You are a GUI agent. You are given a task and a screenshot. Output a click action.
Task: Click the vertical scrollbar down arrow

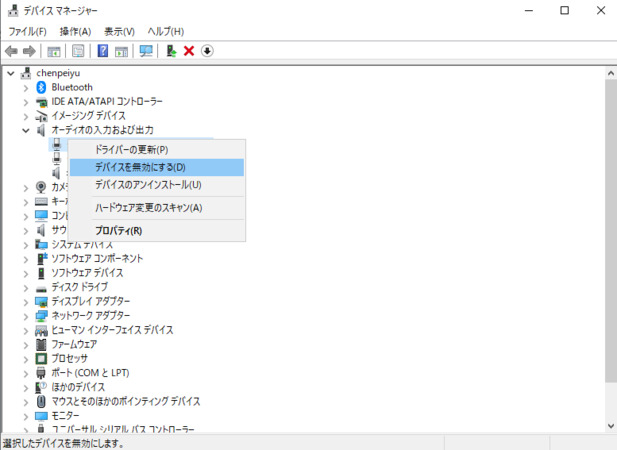(611, 426)
